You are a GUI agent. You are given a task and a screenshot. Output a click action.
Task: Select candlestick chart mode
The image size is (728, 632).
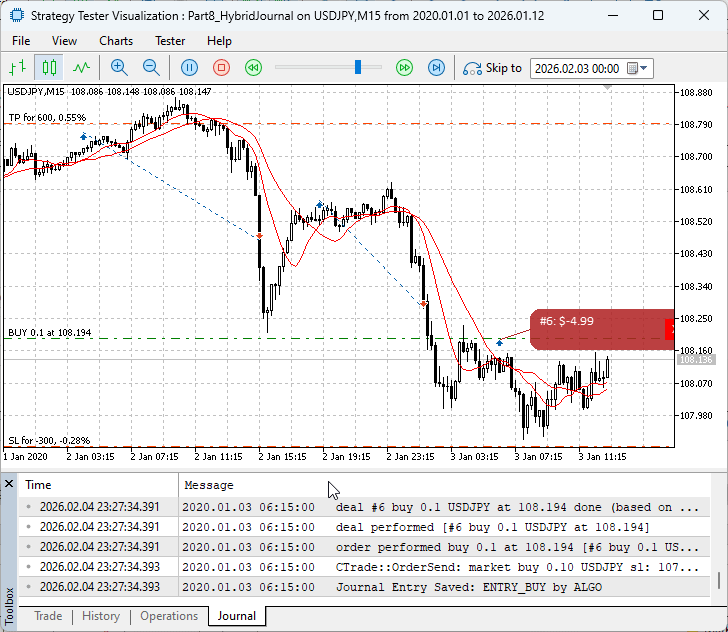49,68
